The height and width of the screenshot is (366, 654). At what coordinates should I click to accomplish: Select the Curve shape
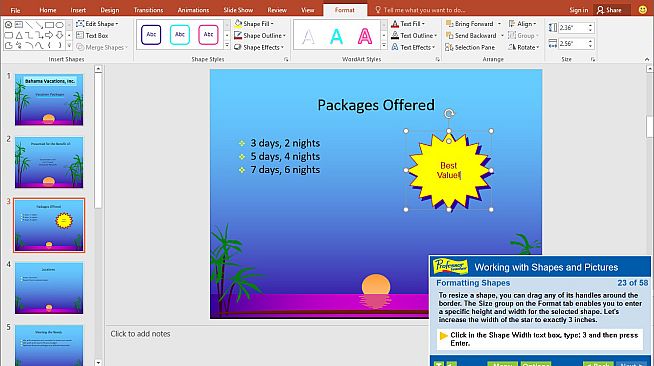[x=39, y=45]
